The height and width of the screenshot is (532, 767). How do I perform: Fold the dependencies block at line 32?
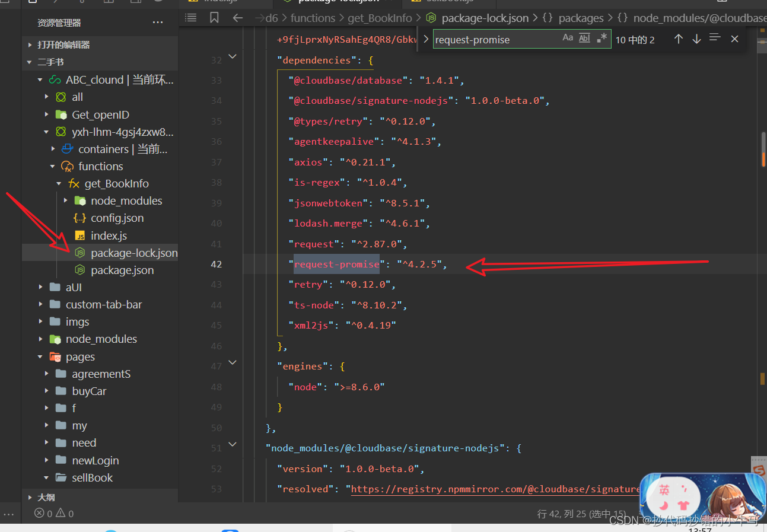click(x=233, y=57)
